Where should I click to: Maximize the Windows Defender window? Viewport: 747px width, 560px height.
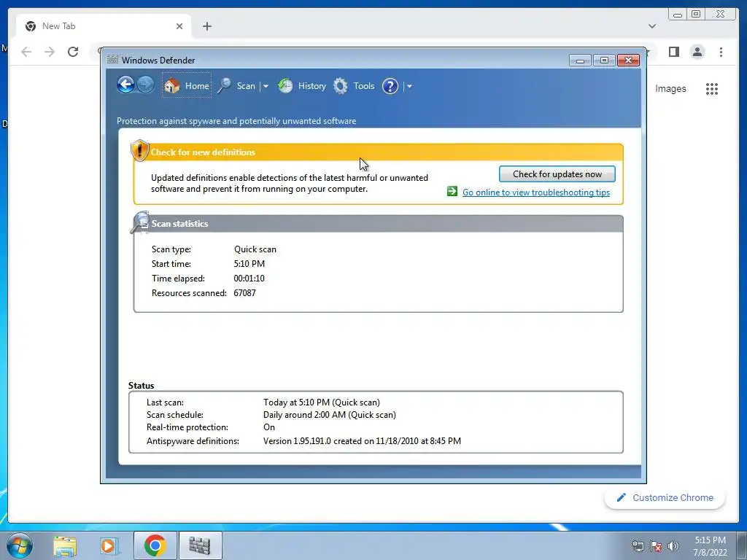[x=604, y=61]
